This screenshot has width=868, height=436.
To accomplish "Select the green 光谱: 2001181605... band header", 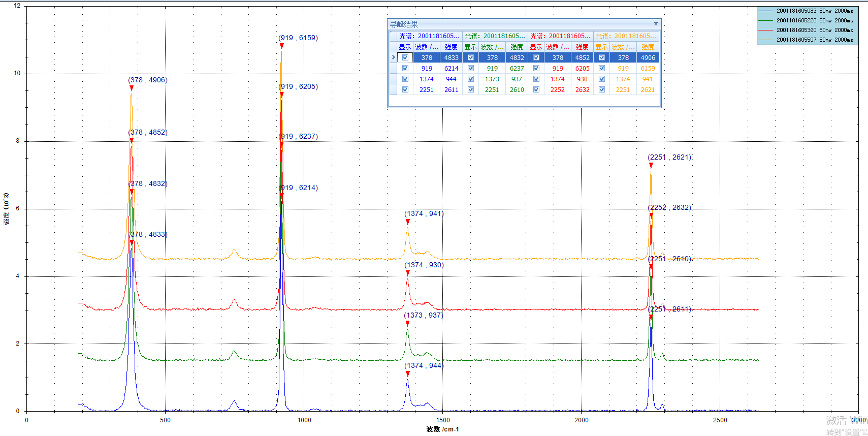I will 495,36.
